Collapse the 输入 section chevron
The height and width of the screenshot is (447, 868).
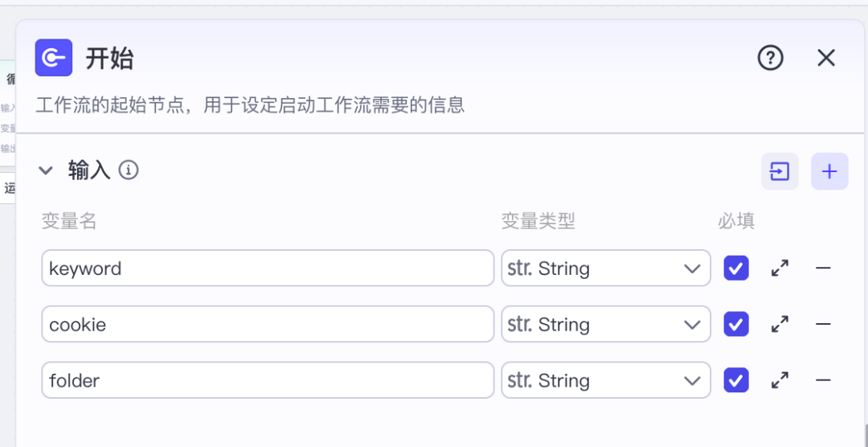tap(47, 170)
